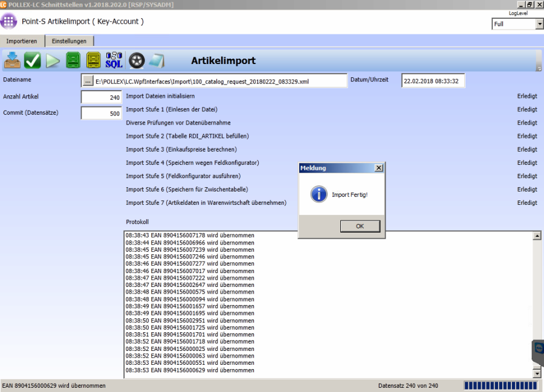Switch to the Einstellungen tab
This screenshot has height=392, width=544.
(x=70, y=41)
